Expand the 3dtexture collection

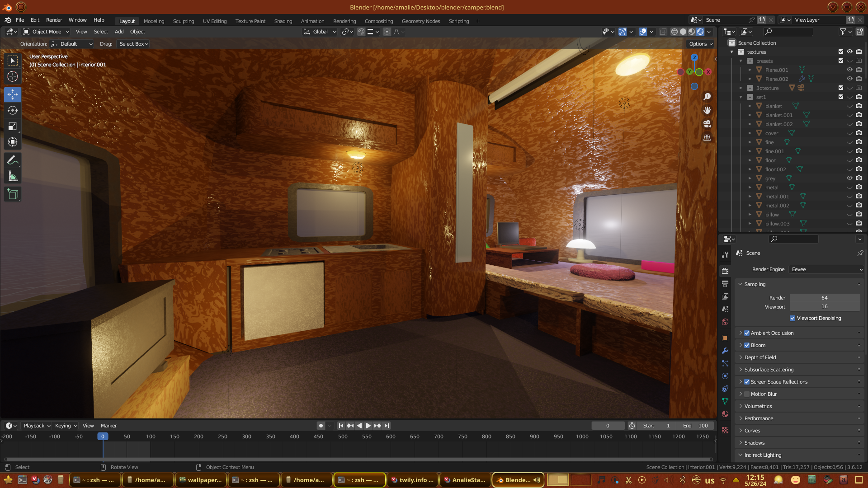point(741,88)
